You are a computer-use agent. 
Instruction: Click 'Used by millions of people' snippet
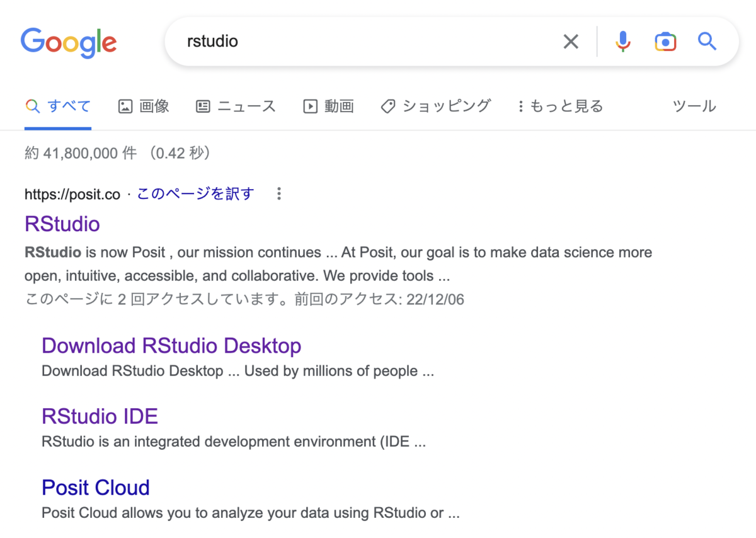click(x=331, y=371)
